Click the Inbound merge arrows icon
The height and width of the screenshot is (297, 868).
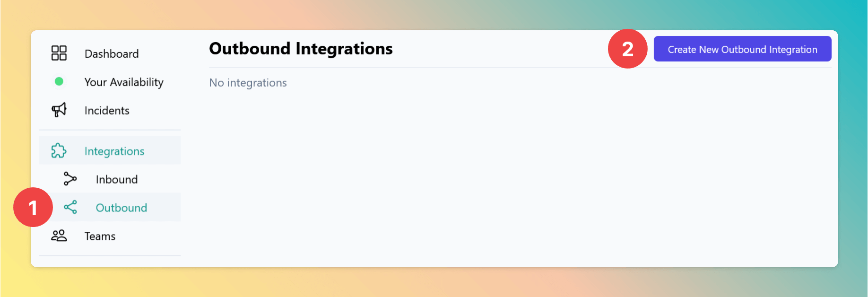click(70, 179)
